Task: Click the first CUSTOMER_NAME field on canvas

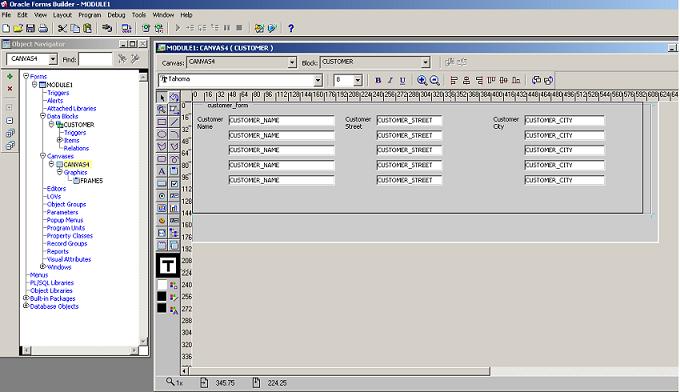Action: click(281, 120)
